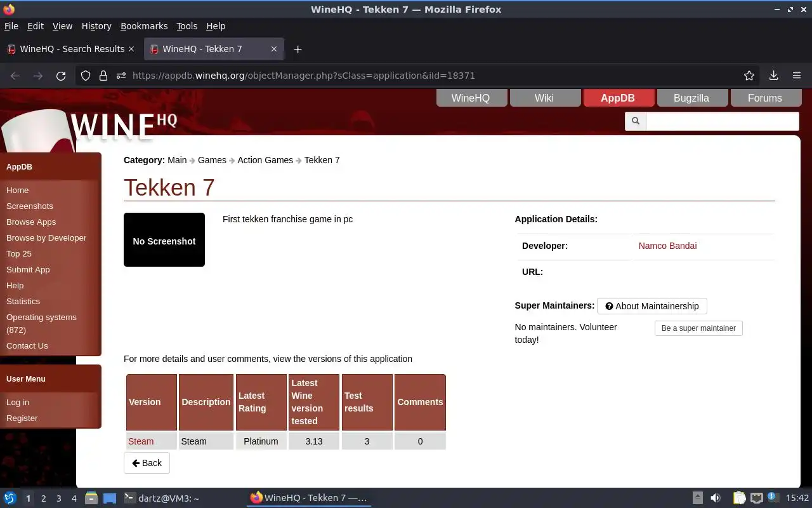Open Top 25 in the sidebar
This screenshot has height=508, width=812.
click(x=19, y=253)
